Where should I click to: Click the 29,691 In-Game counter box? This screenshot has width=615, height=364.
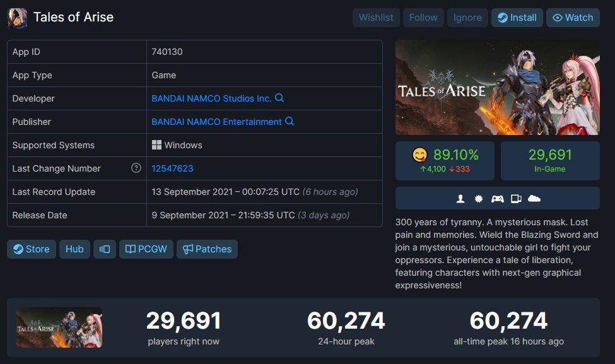point(550,161)
